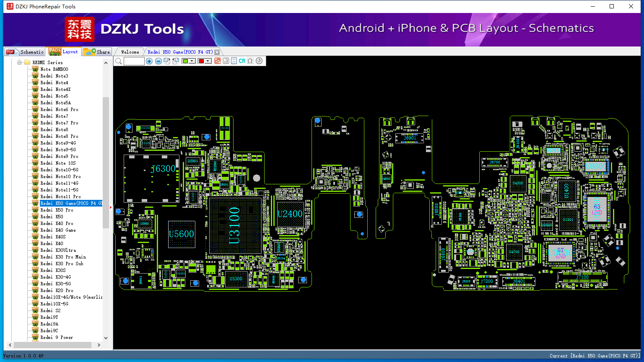The width and height of the screenshot is (644, 362).
Task: Select Redmi10X-5G in the tree
Action: tap(55, 304)
